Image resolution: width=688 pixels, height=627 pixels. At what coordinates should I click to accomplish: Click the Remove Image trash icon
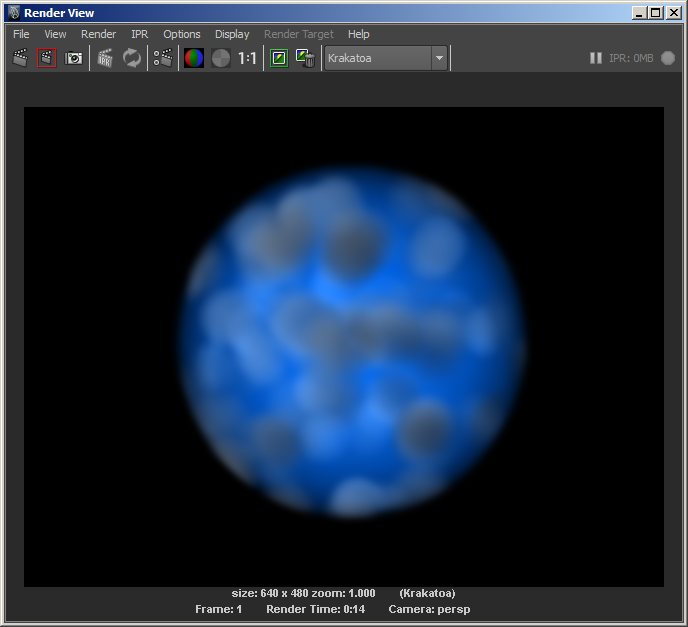[305, 58]
